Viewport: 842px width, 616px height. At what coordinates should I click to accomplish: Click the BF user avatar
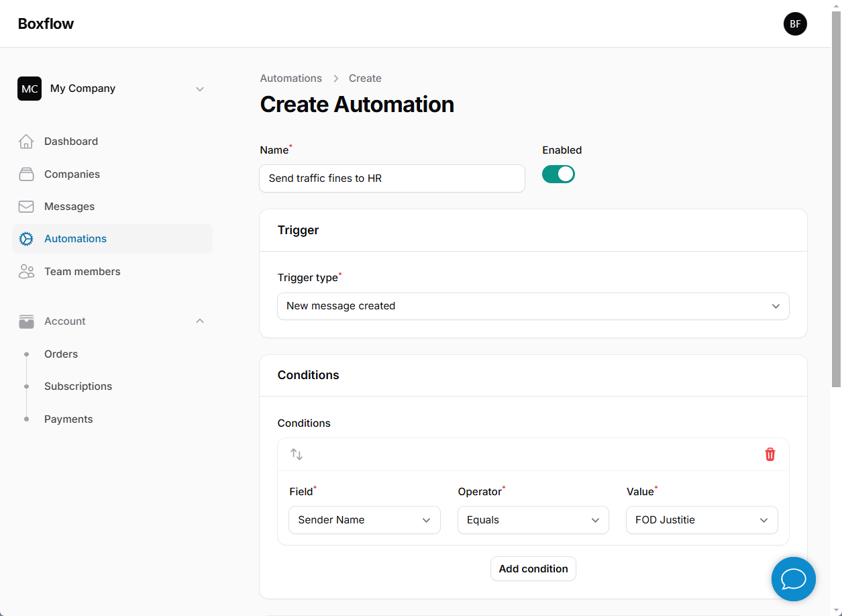(x=795, y=23)
